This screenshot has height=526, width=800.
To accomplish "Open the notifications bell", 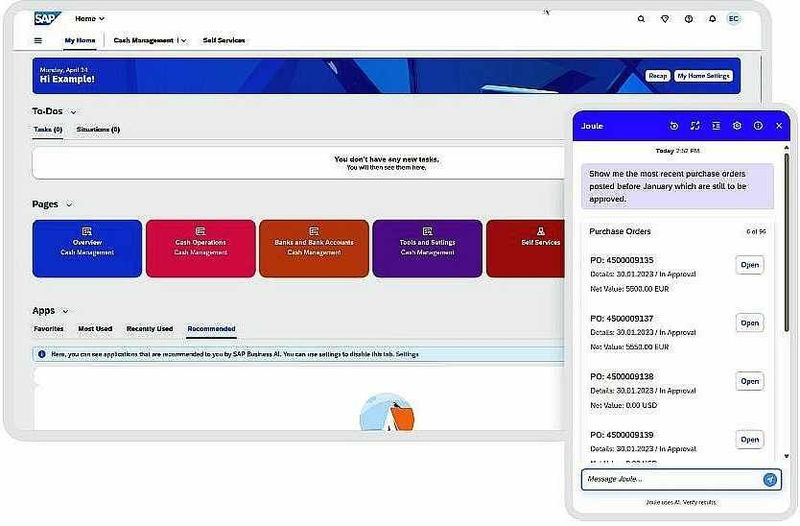I will pyautogui.click(x=712, y=19).
